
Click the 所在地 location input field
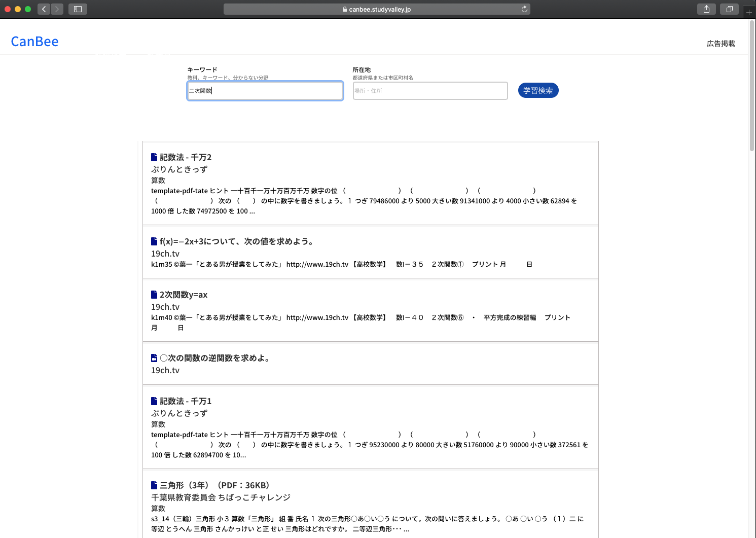click(430, 91)
